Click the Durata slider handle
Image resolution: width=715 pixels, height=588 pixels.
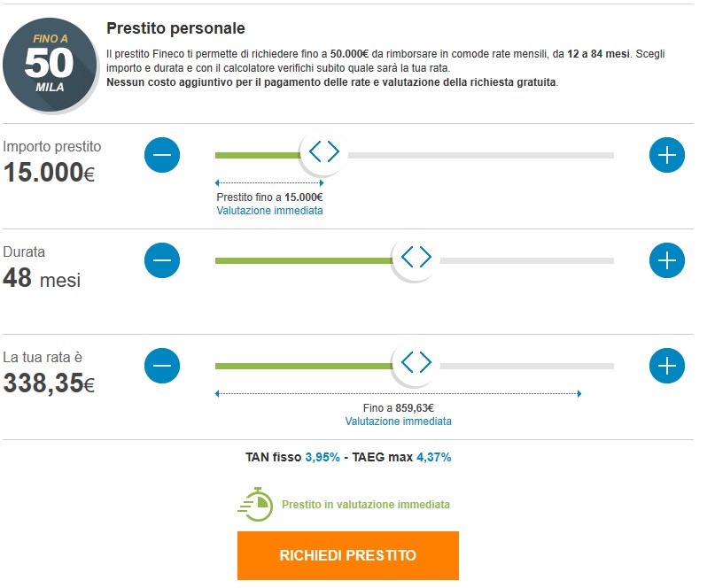(x=416, y=258)
